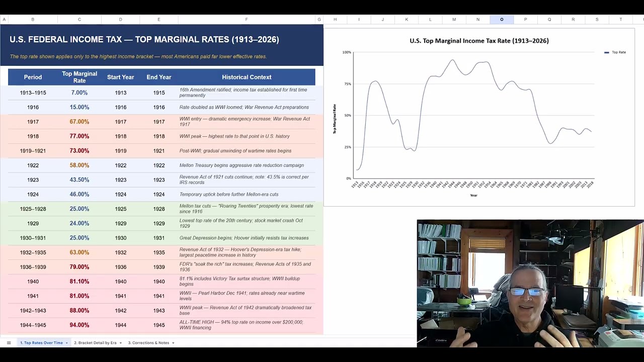Click the 'Top Rate' chart legend entry
This screenshot has width=644, height=362.
click(x=615, y=52)
